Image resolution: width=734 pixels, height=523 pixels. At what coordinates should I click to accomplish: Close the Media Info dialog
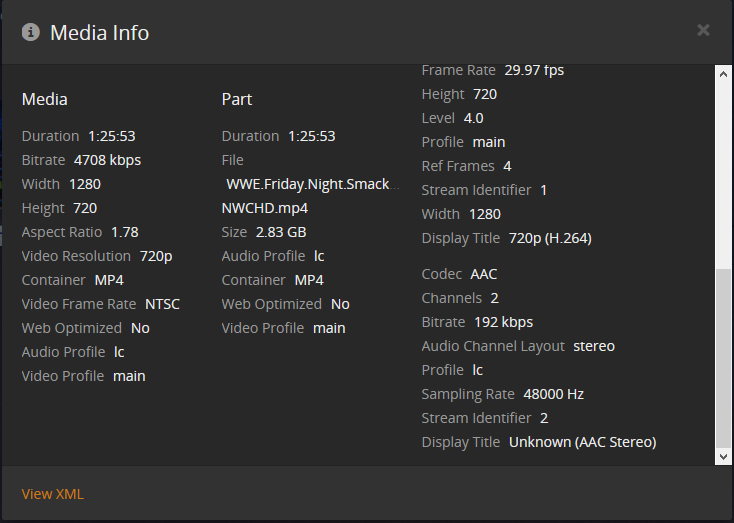[703, 30]
